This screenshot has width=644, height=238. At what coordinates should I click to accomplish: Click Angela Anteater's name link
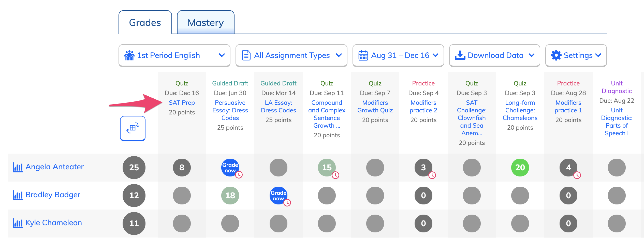point(55,167)
